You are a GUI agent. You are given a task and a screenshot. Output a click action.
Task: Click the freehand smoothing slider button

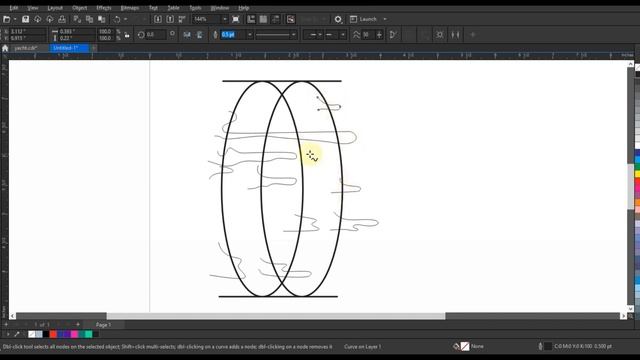point(379,35)
